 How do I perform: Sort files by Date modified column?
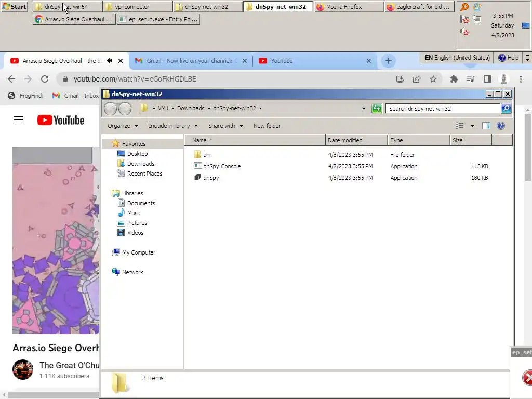[356, 140]
